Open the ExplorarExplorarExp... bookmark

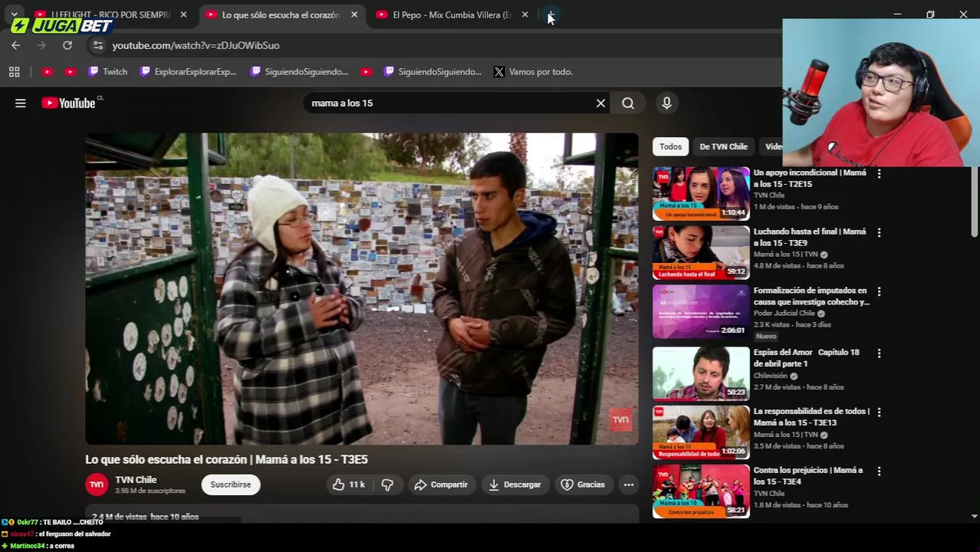188,71
